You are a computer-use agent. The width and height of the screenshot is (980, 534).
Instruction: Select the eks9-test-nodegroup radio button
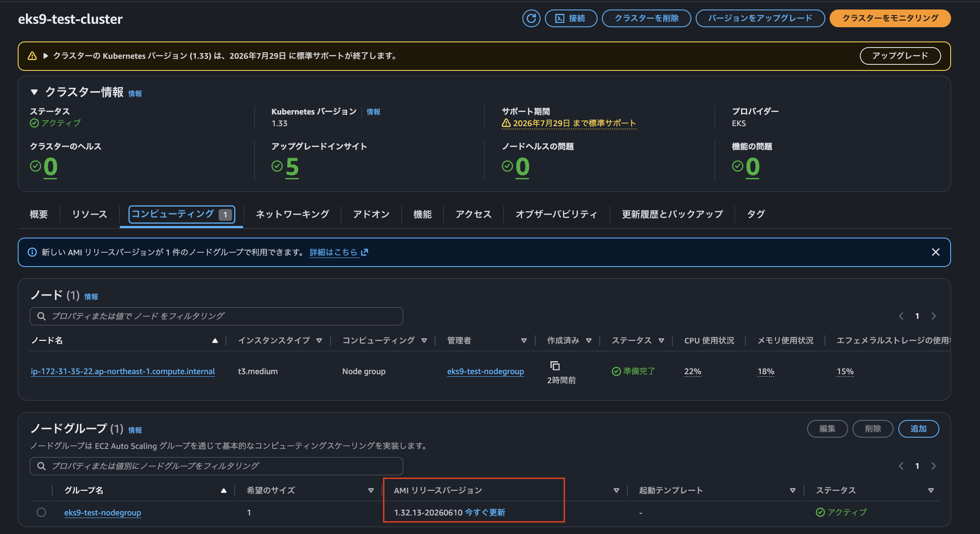41,512
